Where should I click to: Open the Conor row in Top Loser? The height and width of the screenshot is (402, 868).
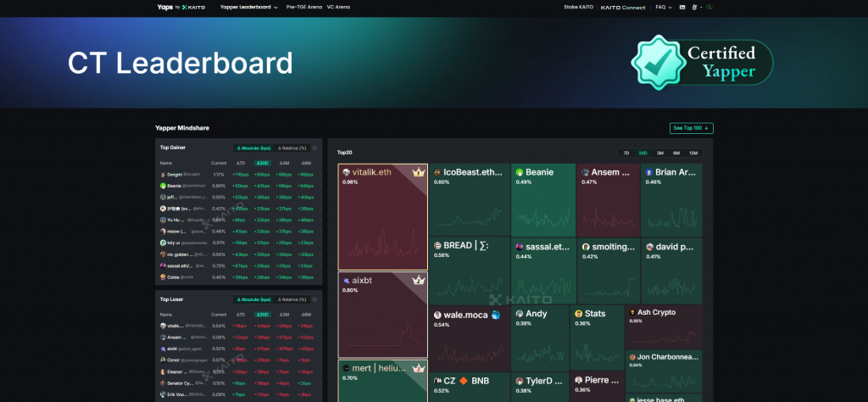coord(238,360)
